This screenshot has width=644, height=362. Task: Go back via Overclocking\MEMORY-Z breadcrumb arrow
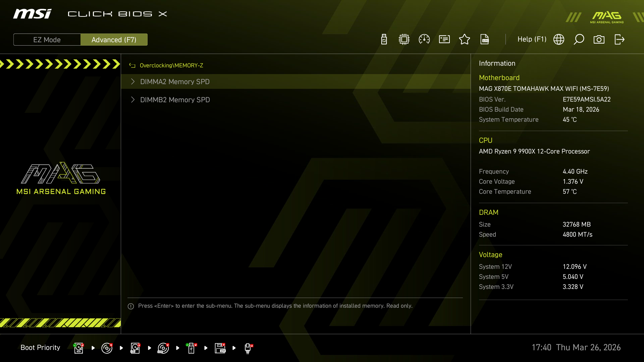tap(132, 65)
